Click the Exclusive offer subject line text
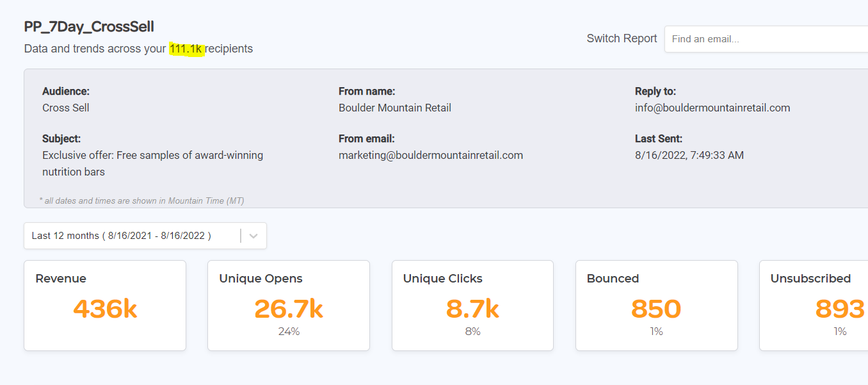Viewport: 868px width, 385px height. [x=153, y=163]
